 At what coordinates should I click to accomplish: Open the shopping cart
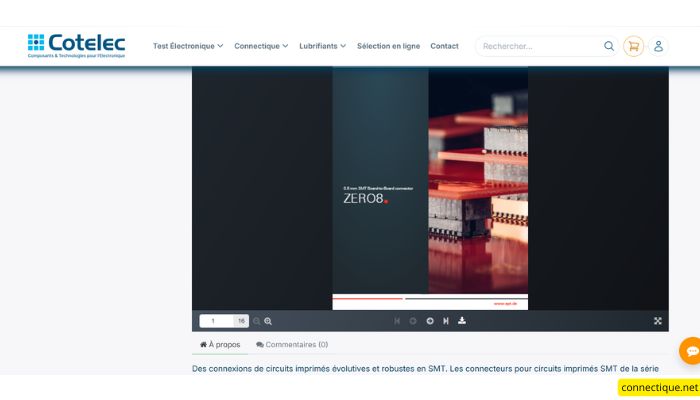633,46
